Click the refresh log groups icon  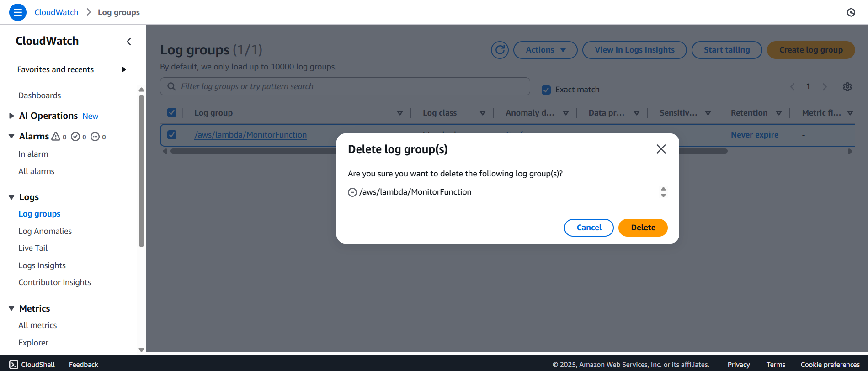[x=500, y=50]
